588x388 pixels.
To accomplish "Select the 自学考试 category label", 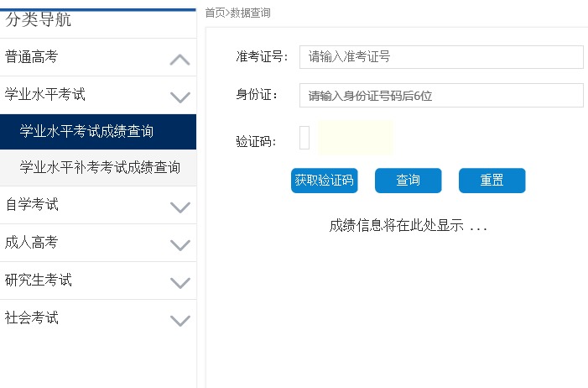I will tap(32, 204).
